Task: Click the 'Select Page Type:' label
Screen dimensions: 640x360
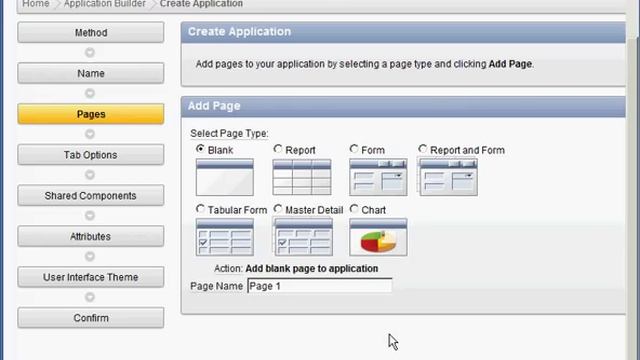Action: [229, 133]
